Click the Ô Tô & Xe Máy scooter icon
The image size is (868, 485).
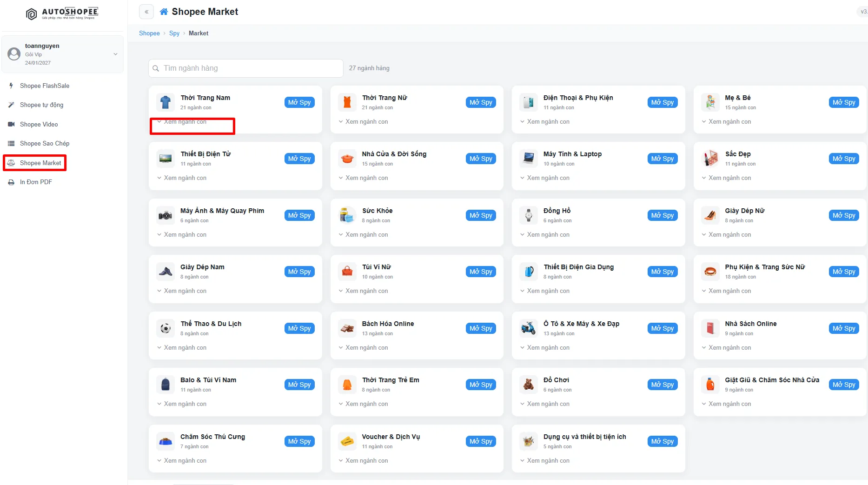point(529,328)
